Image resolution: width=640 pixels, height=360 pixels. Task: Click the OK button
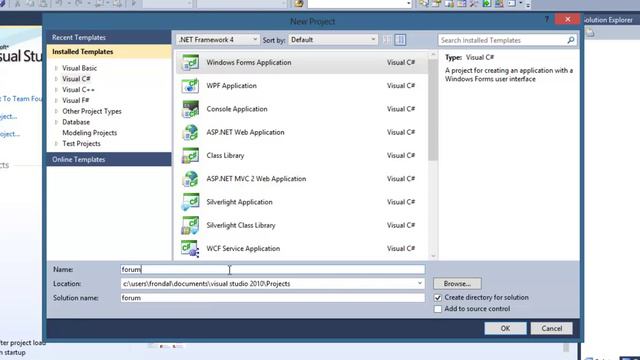tap(505, 329)
